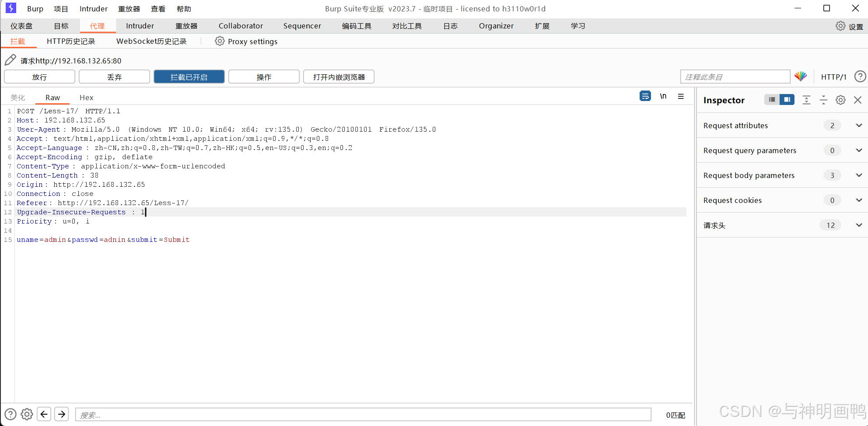Switch to the 学习 tab
Viewport: 868px width, 426px height.
[578, 26]
